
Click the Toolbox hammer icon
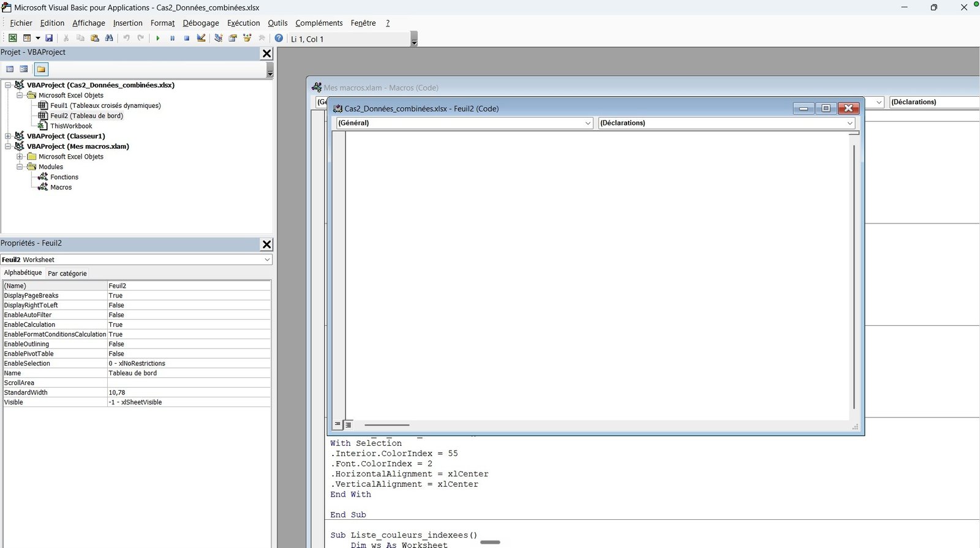pyautogui.click(x=262, y=38)
